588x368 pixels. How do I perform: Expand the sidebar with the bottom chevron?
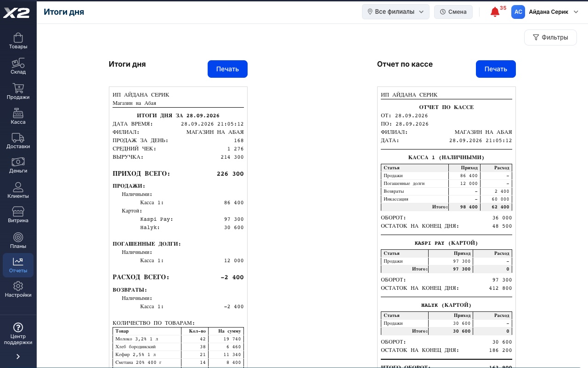18,356
